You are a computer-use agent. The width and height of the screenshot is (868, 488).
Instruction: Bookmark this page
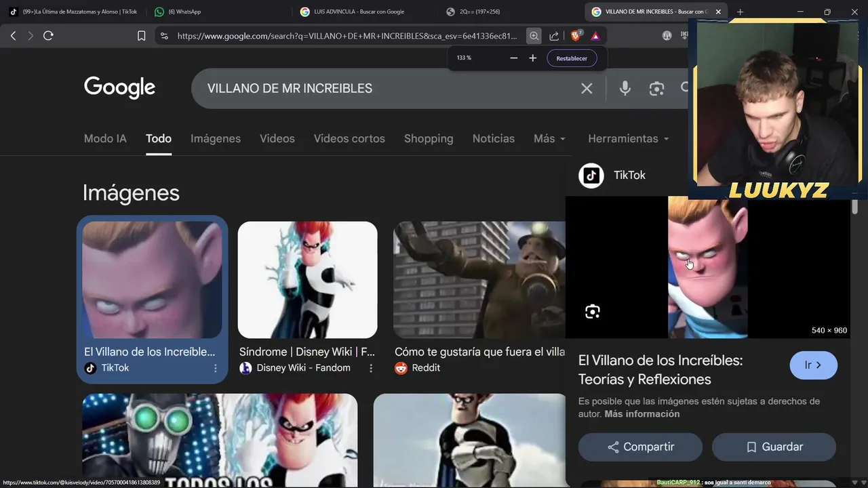pos(141,36)
